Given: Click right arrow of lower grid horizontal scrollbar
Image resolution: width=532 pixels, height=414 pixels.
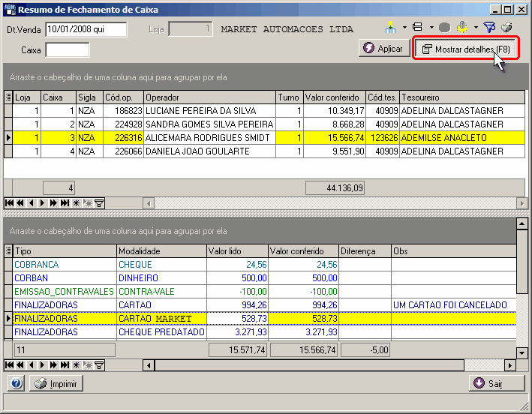Looking at the screenshot, I should (x=509, y=365).
